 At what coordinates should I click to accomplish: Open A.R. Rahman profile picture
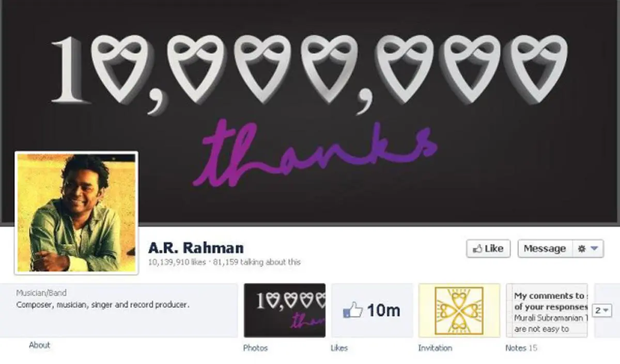76,213
